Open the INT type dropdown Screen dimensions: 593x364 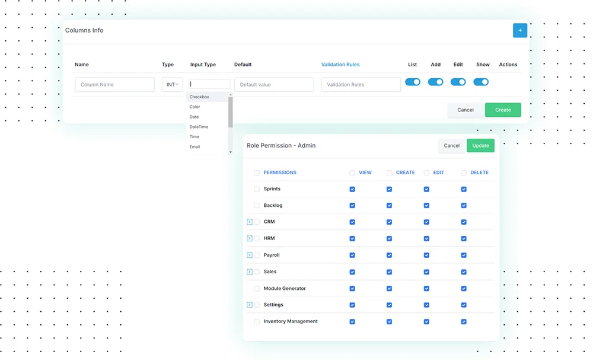tap(172, 85)
